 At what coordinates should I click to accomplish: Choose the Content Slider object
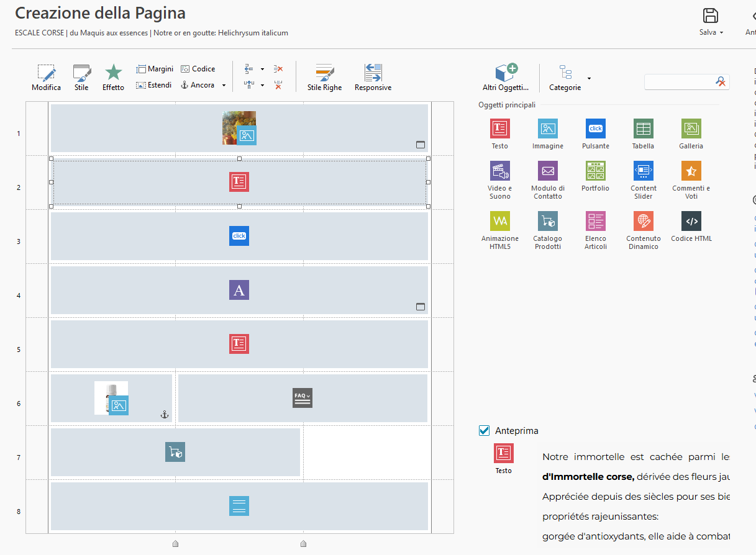643,171
